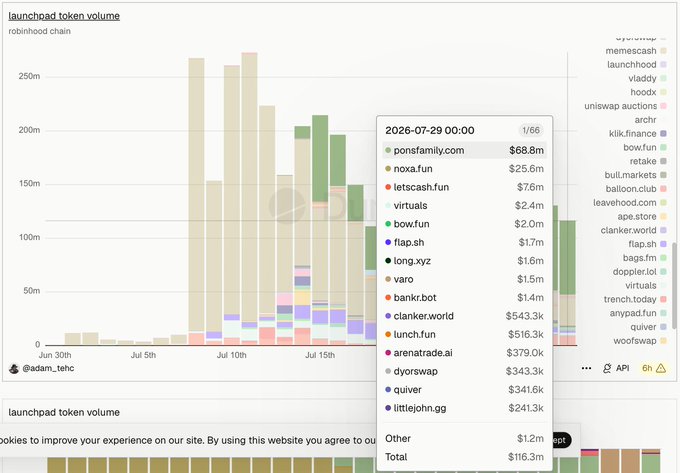Toggle the bow.fun legend series
Viewport: 680px width, 473px height.
[644, 147]
